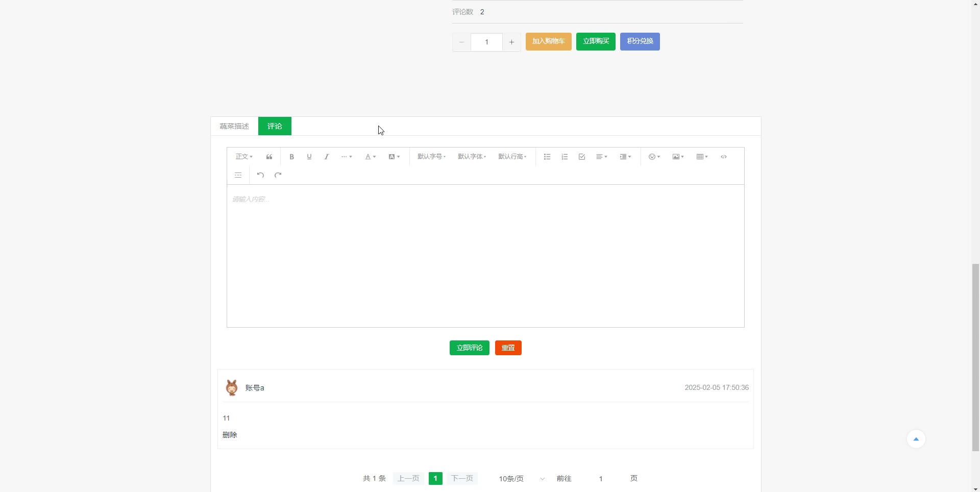This screenshot has height=492, width=980.
Task: Click the 共 1 条 total count
Action: 374,478
